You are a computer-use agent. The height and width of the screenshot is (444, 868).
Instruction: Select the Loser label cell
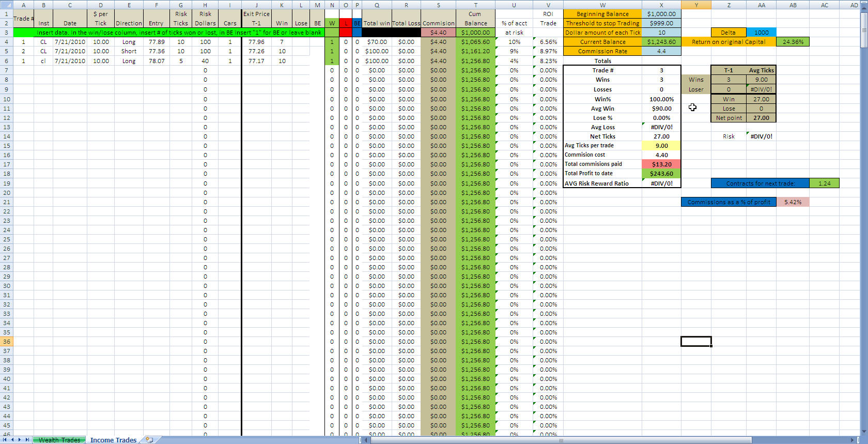[x=696, y=89]
